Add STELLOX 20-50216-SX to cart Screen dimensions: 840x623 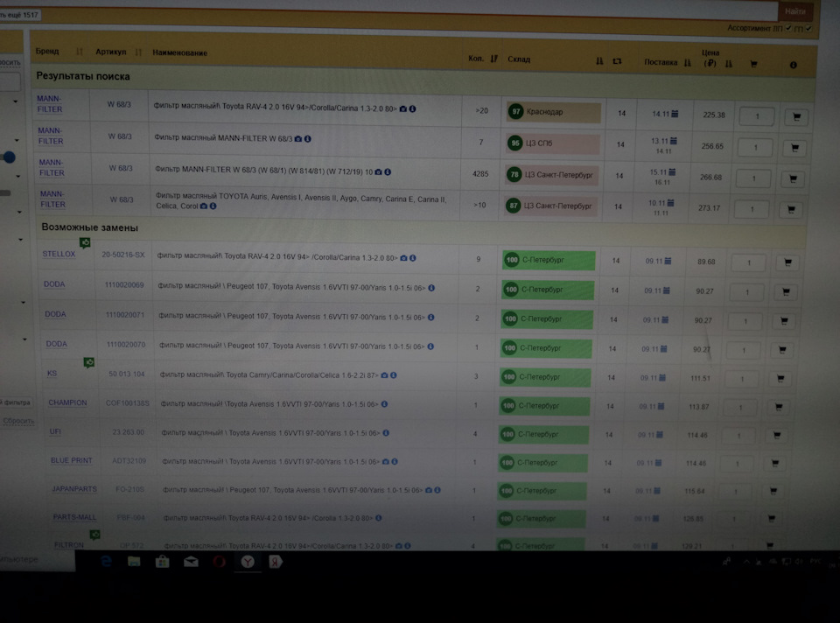pyautogui.click(x=787, y=262)
